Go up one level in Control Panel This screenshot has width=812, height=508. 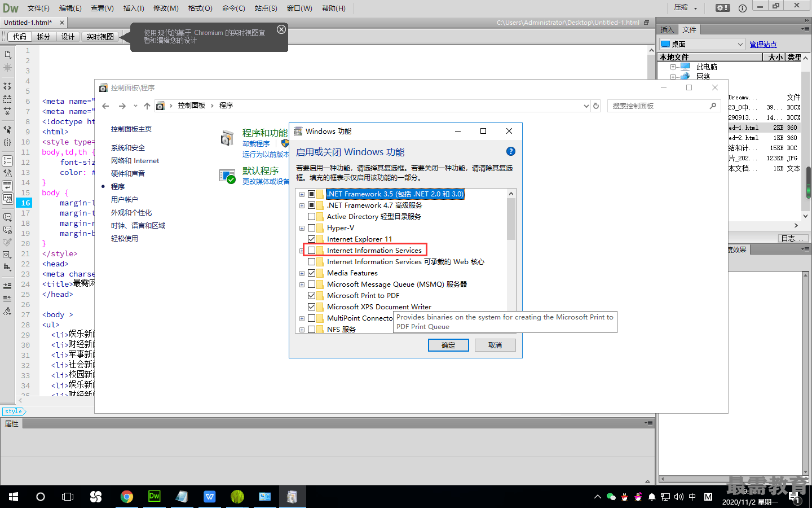(147, 106)
